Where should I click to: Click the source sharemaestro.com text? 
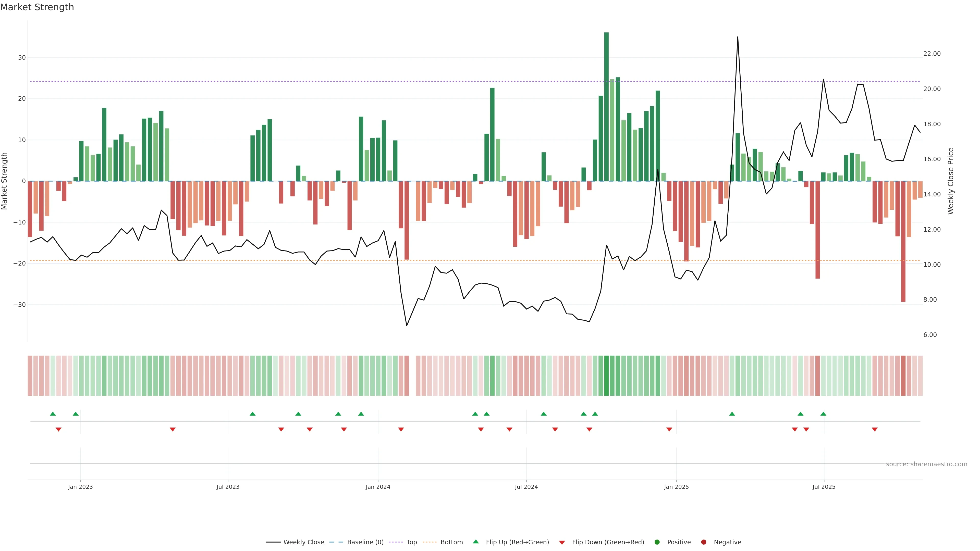926,464
